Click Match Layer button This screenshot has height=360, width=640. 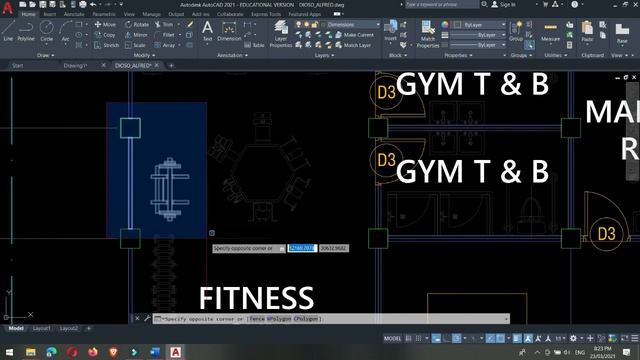click(x=353, y=45)
